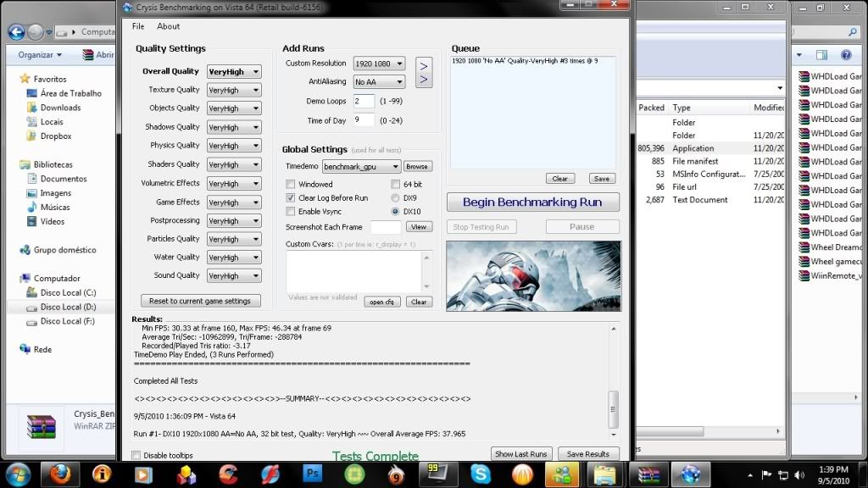Expand the Texture Quality dropdown
868x488 pixels.
(234, 90)
